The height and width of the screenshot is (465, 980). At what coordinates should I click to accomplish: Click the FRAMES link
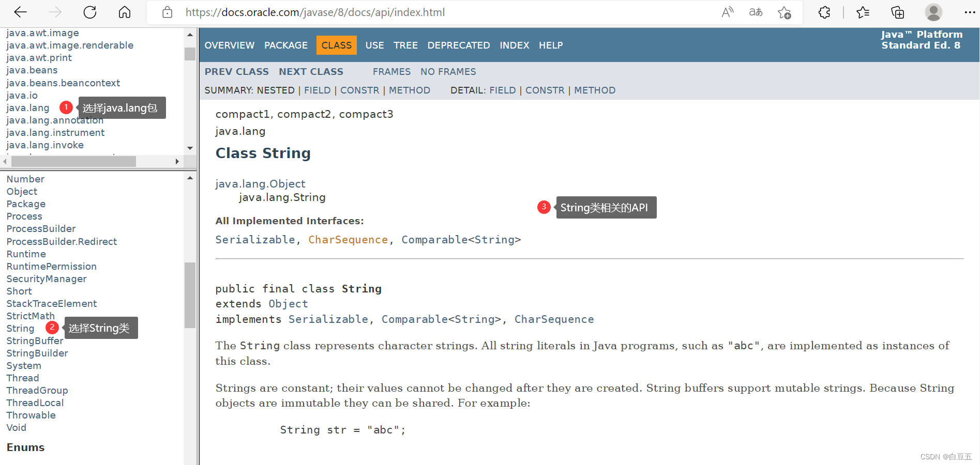[x=391, y=72]
